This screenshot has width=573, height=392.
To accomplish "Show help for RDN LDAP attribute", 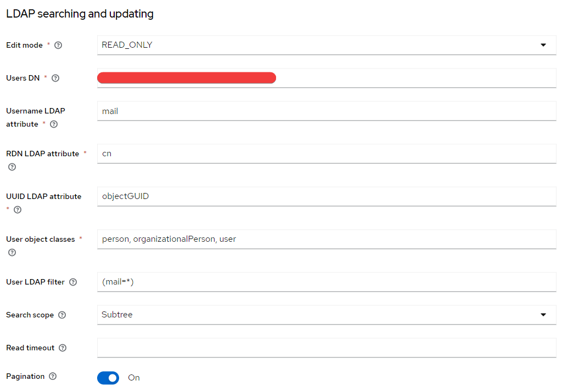I will (x=12, y=167).
